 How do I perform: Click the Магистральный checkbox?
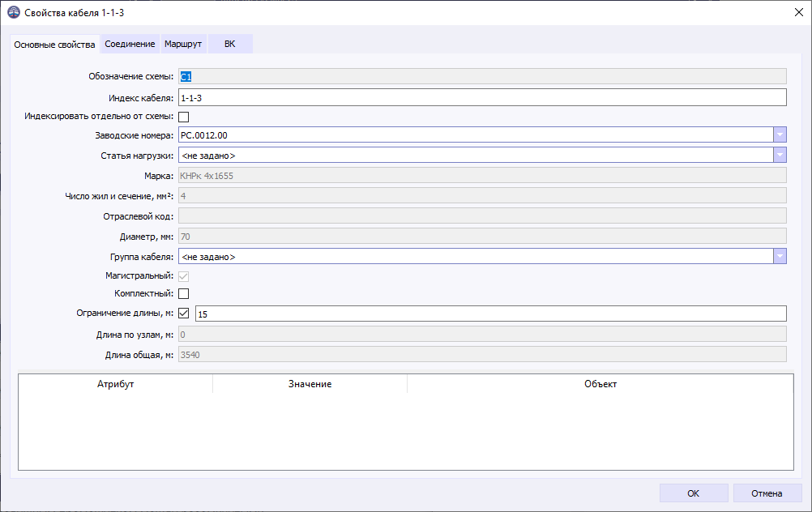click(x=183, y=276)
